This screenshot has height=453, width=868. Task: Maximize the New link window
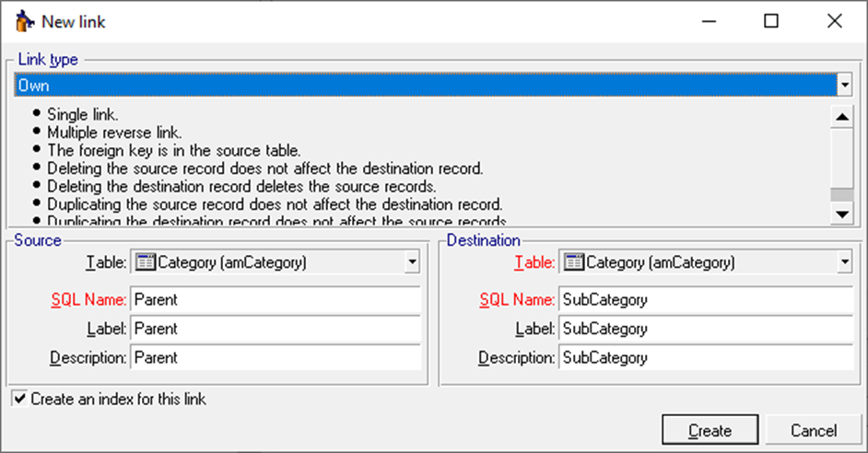point(771,21)
